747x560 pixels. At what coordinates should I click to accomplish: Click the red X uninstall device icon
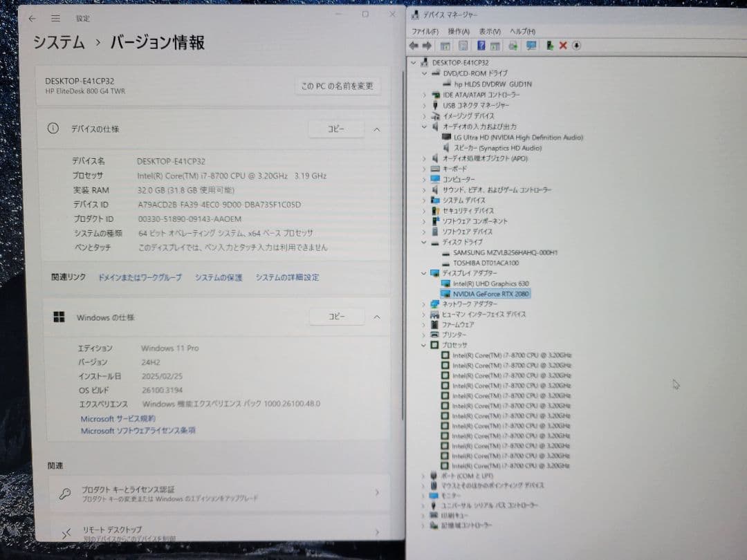[562, 46]
